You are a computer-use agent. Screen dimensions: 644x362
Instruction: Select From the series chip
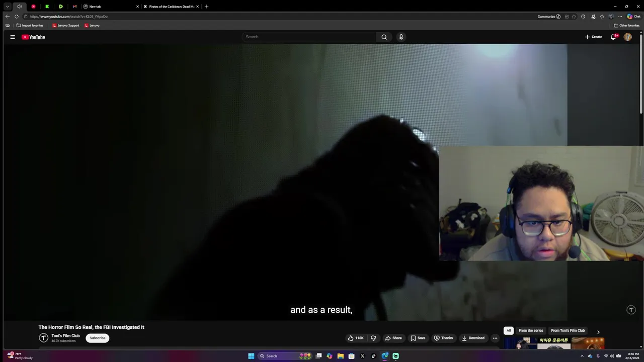531,330
